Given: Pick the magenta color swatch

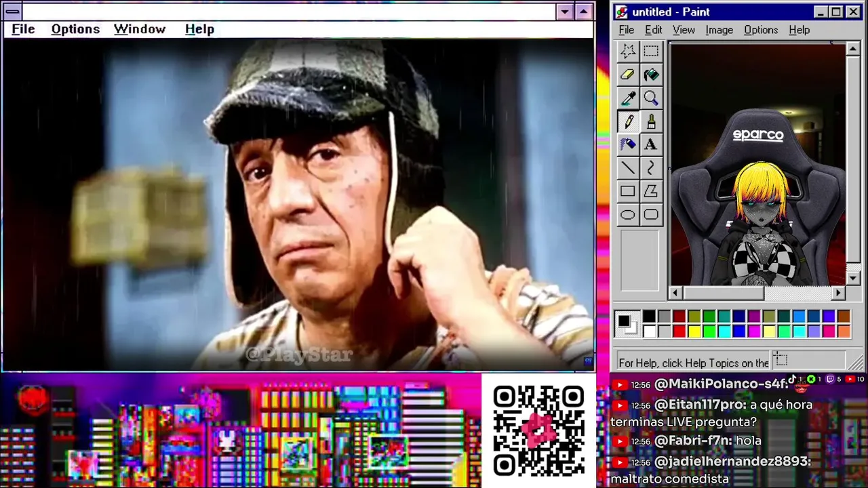Looking at the screenshot, I should (x=753, y=331).
